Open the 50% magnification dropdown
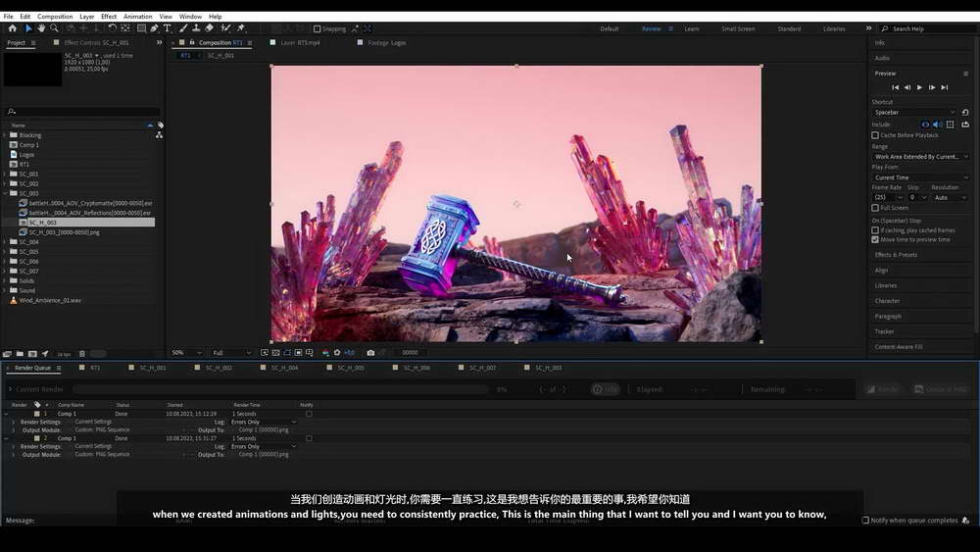The image size is (980, 552). point(186,353)
